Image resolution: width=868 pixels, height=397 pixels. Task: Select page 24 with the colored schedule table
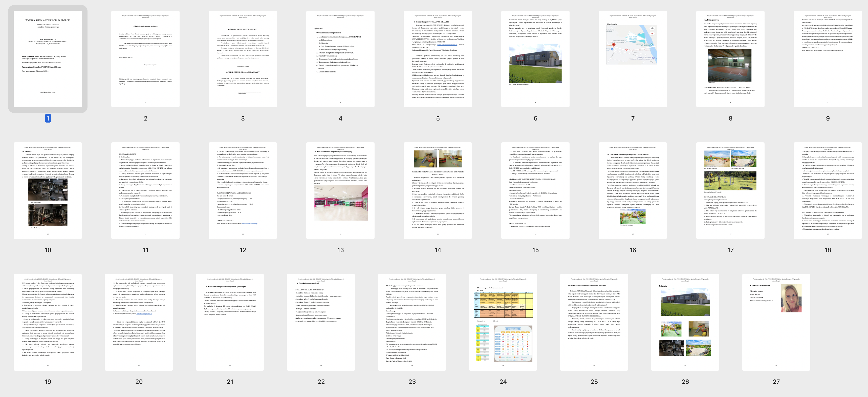pos(503,322)
